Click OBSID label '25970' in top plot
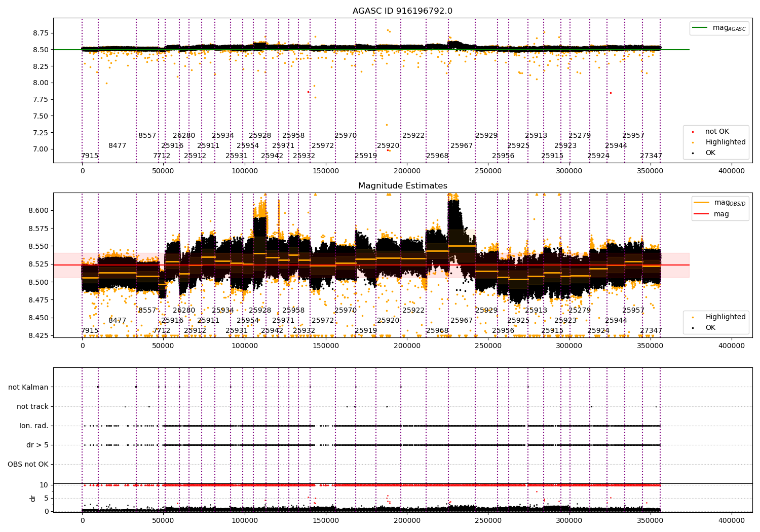Screen dimensions: 760x532 click(346, 135)
